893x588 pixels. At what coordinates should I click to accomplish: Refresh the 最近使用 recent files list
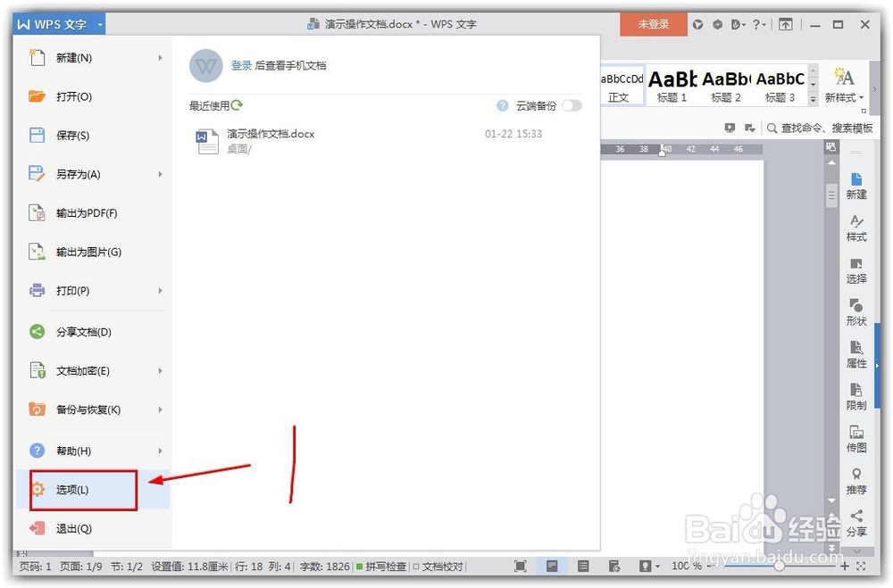tap(237, 104)
